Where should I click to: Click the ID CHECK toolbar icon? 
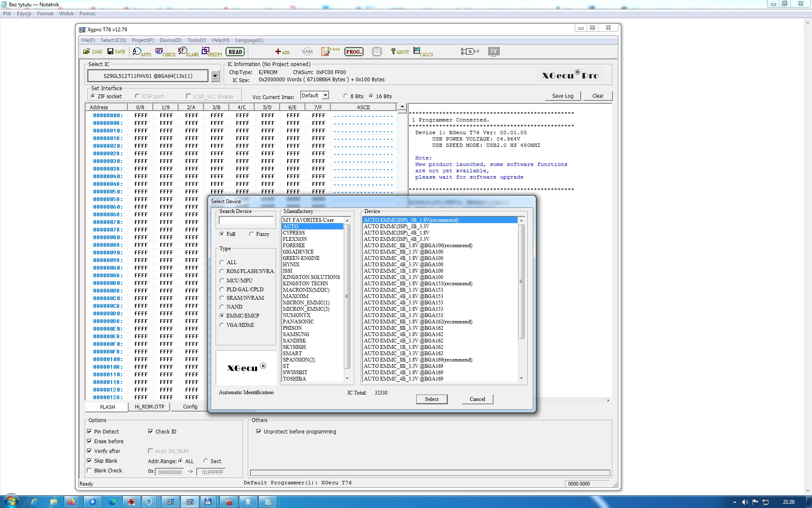point(165,52)
